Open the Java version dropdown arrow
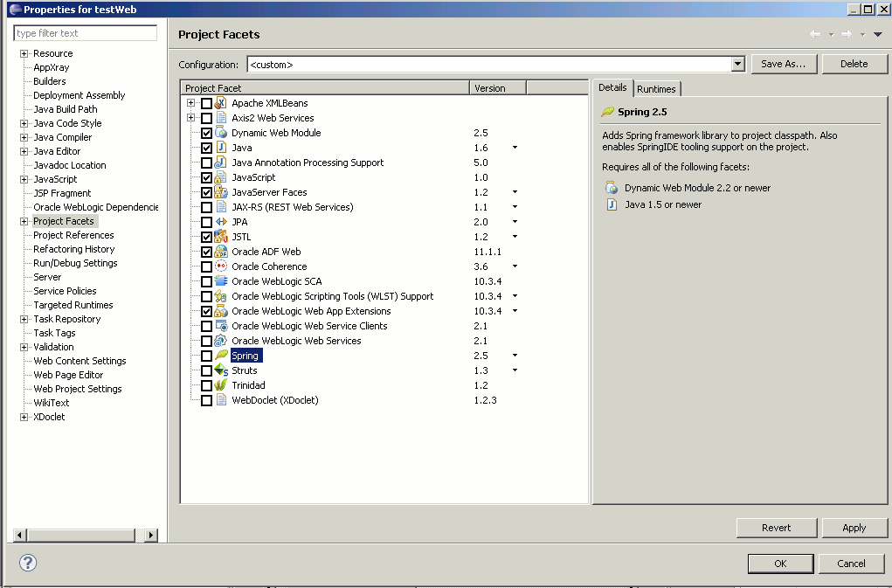This screenshot has height=588, width=892. pyautogui.click(x=515, y=148)
